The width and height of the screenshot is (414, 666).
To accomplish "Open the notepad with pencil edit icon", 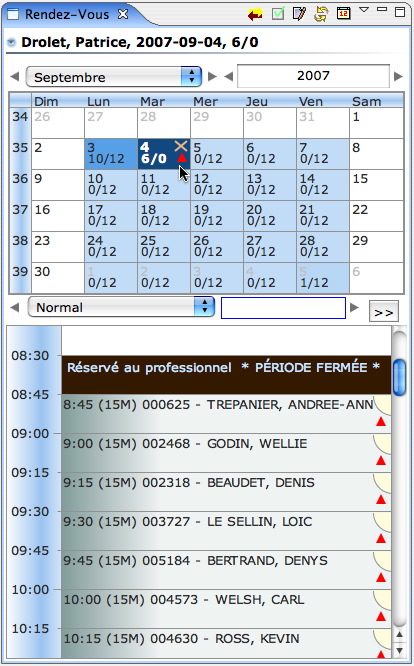I will coord(299,14).
